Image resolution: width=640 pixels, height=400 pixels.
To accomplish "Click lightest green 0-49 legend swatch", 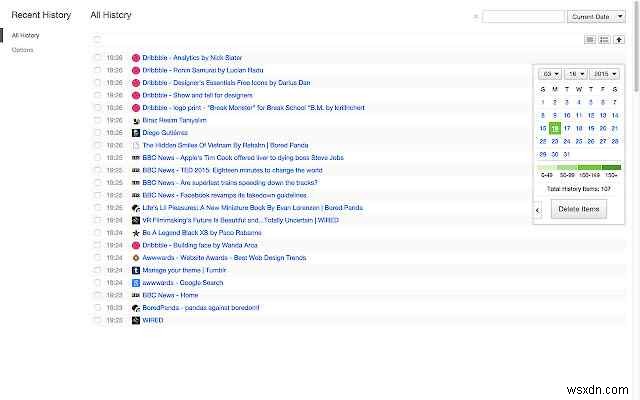I will [x=547, y=167].
